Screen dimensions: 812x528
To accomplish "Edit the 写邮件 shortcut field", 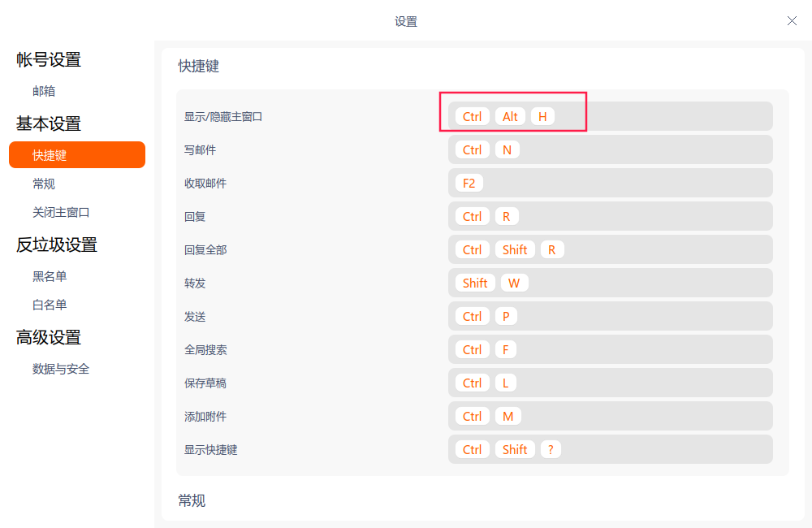I will click(x=610, y=149).
